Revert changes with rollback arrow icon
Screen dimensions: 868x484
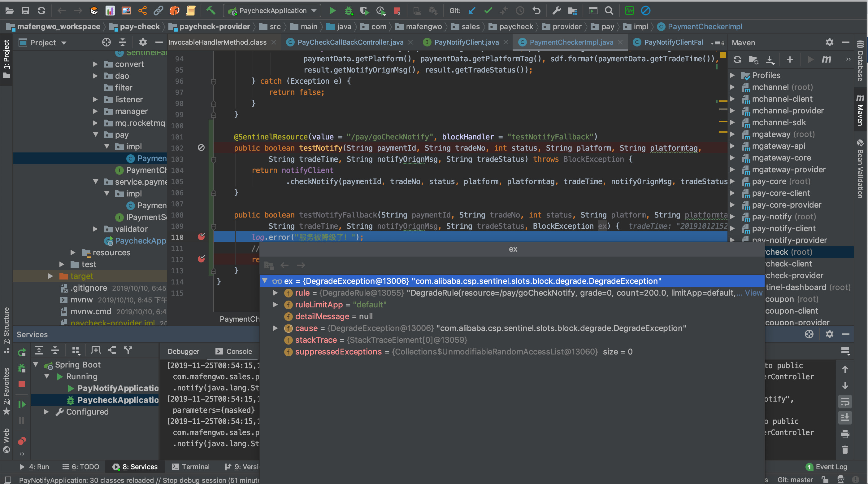pos(536,11)
